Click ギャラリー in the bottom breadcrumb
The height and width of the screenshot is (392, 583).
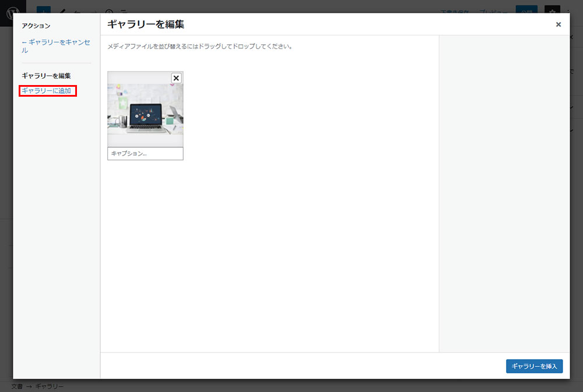(x=50, y=386)
